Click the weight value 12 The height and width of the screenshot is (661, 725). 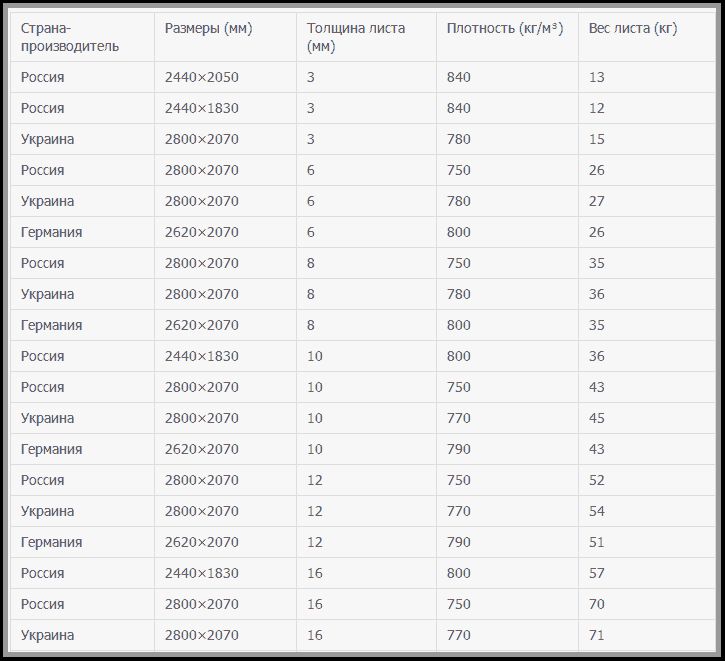click(597, 108)
